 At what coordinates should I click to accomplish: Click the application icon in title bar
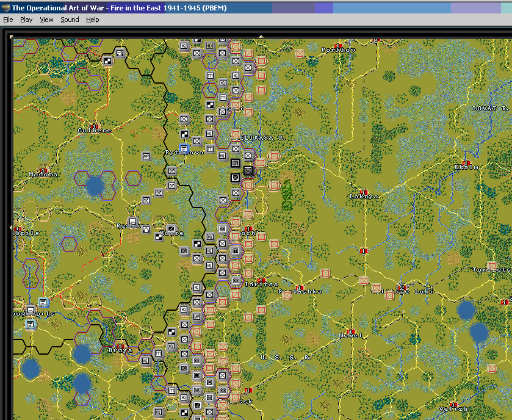click(x=5, y=8)
